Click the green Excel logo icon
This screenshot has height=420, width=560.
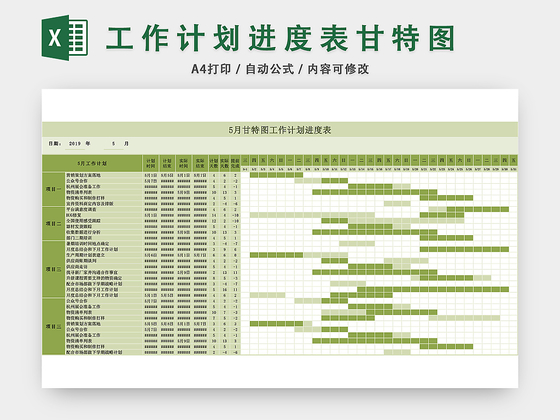pos(65,38)
